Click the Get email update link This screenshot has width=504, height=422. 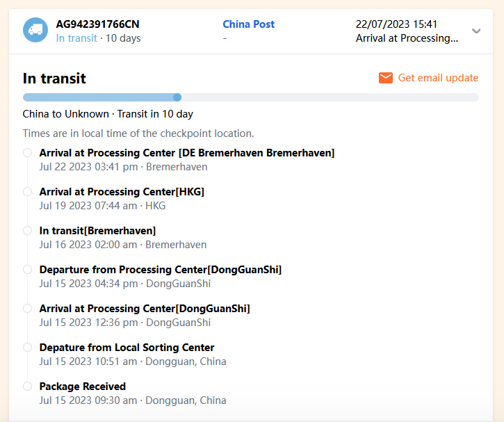coord(438,78)
